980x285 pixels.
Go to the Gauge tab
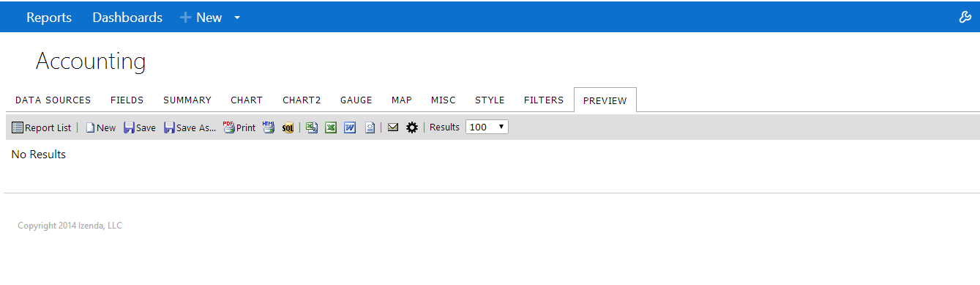pyautogui.click(x=356, y=100)
